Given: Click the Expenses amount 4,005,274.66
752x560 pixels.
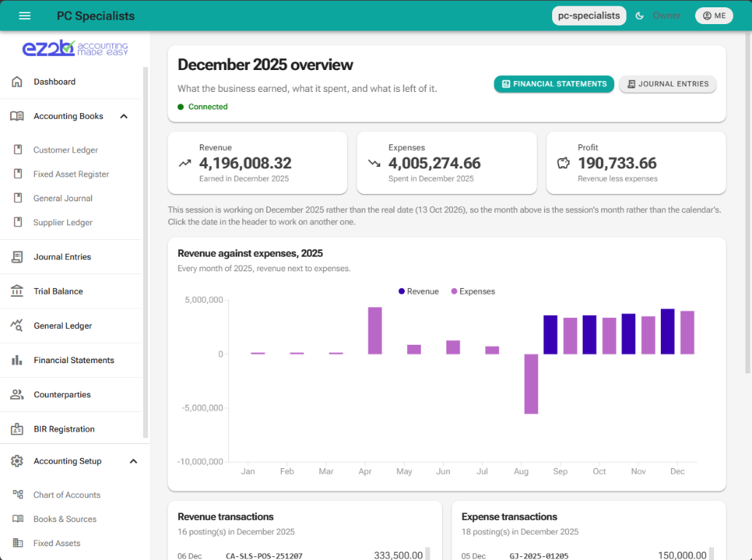Looking at the screenshot, I should tap(435, 163).
